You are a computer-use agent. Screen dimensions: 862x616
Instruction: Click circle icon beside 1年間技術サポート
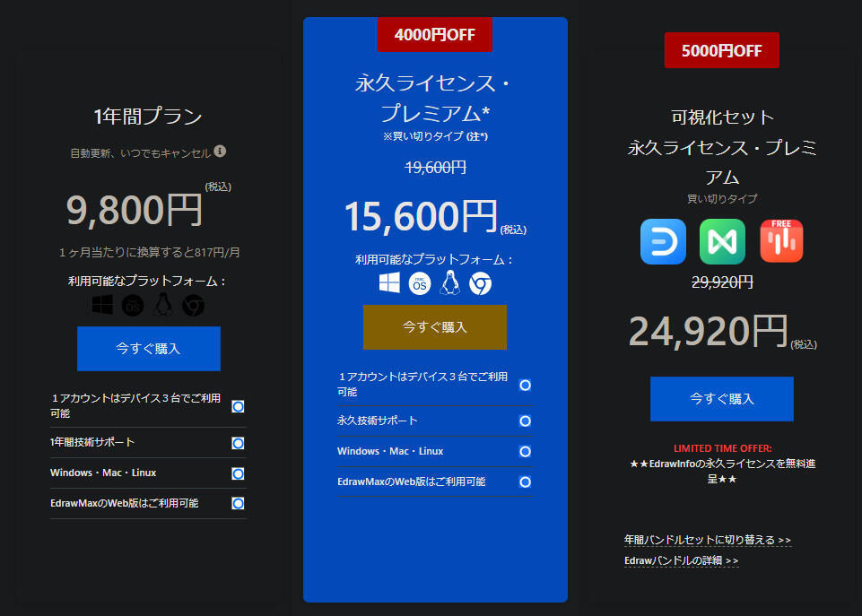coord(238,443)
